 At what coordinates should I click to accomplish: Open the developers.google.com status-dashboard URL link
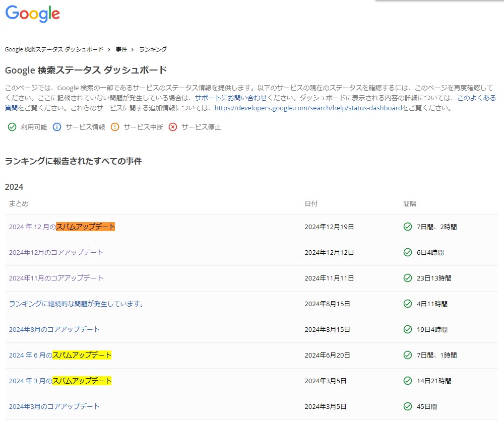[x=308, y=108]
